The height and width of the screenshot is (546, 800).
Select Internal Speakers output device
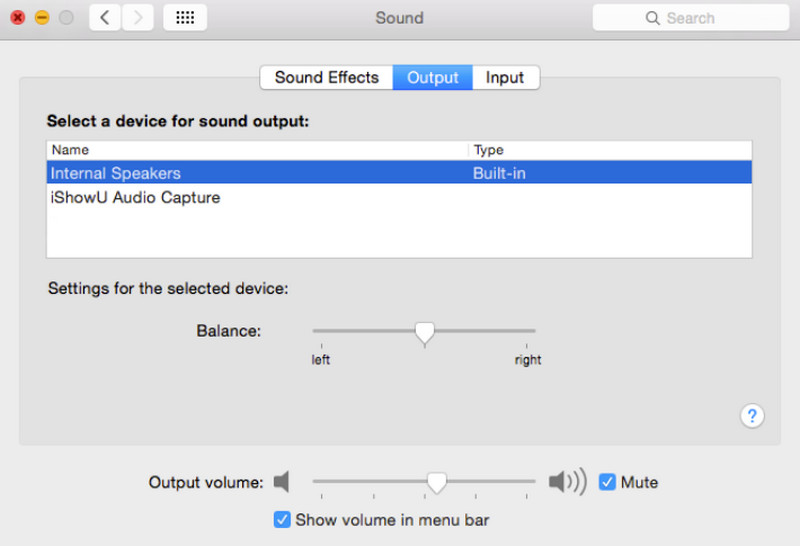click(116, 174)
